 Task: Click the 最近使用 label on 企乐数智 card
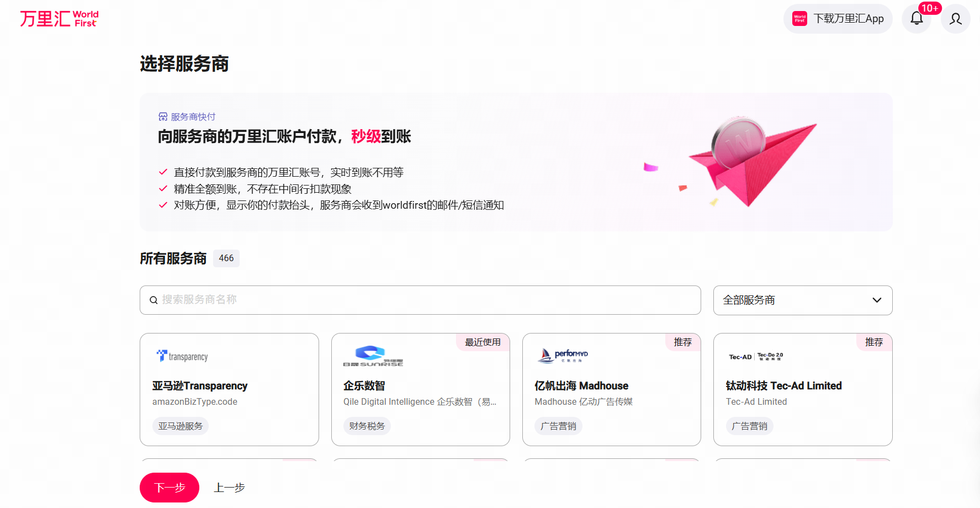[x=483, y=342]
